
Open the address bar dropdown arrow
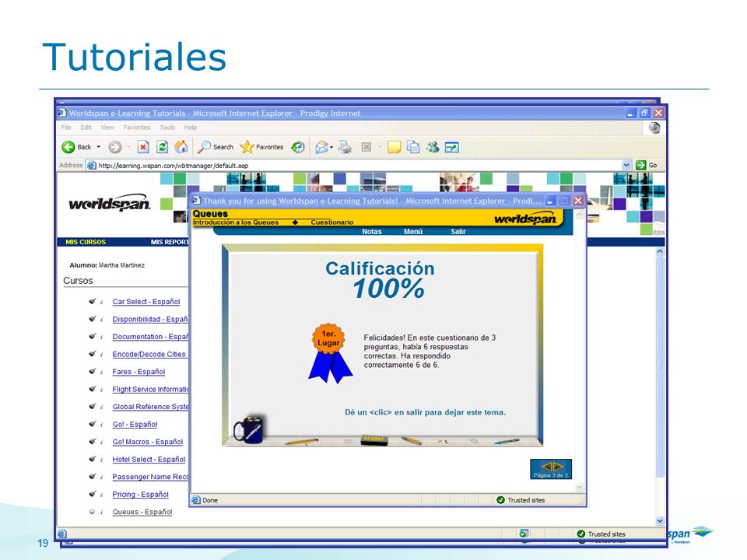[x=626, y=165]
